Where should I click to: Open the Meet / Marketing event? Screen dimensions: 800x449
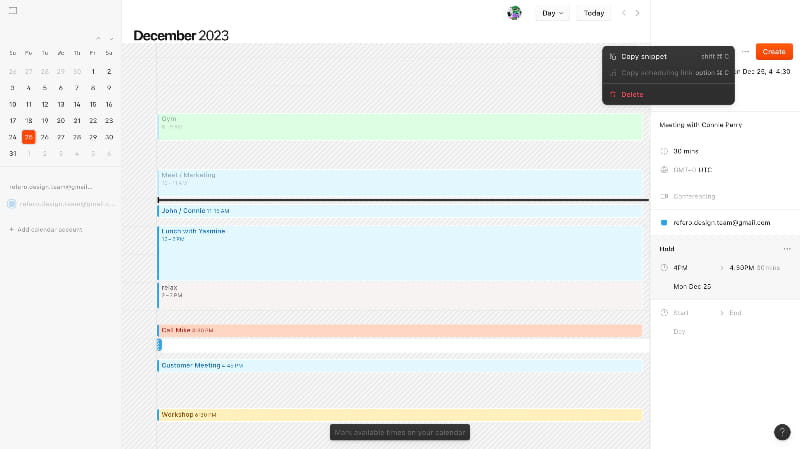tap(399, 183)
